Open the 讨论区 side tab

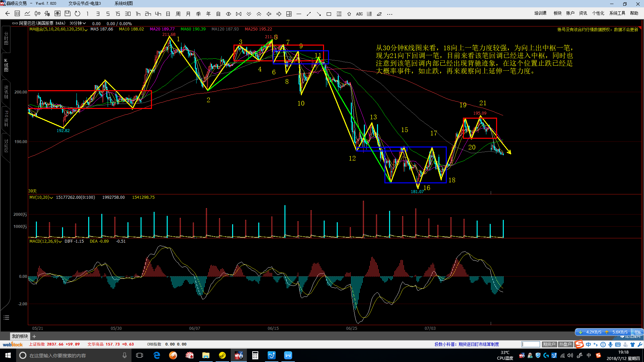pos(6,146)
